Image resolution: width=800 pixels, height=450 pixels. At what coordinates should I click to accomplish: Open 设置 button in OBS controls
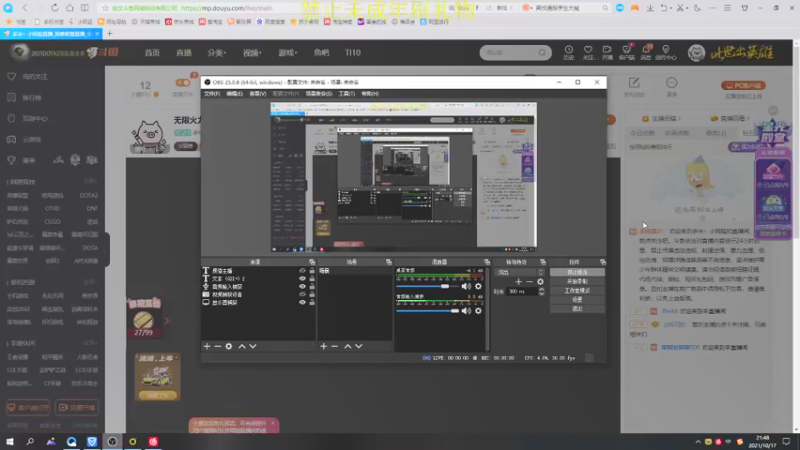(x=577, y=300)
